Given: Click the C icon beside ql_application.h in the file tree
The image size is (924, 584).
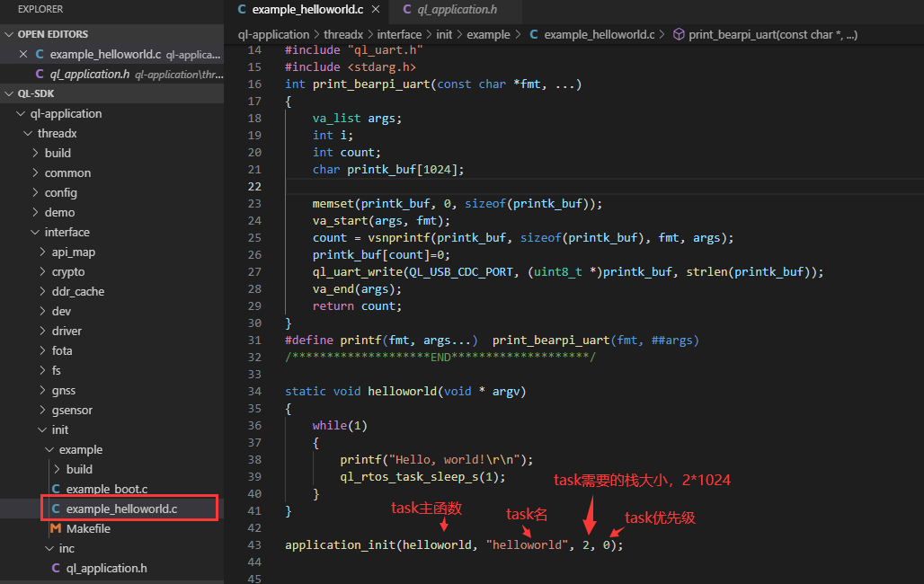Looking at the screenshot, I should (x=56, y=568).
